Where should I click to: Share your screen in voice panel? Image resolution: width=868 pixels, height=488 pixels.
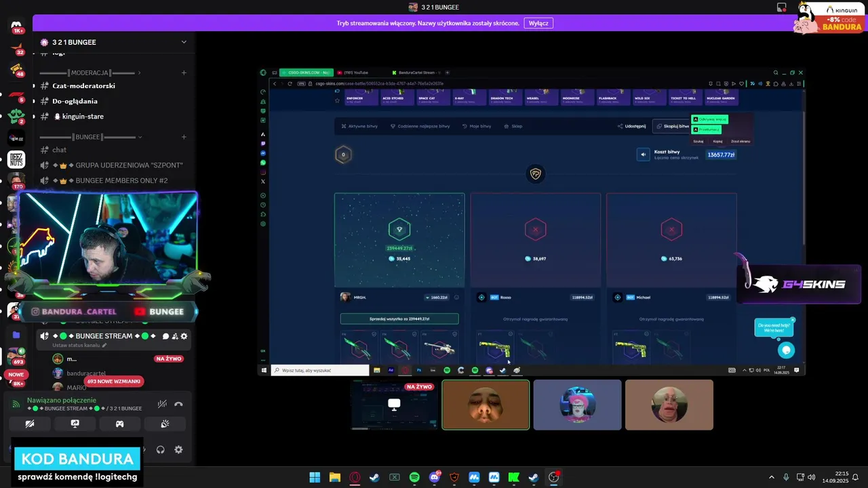coord(75,424)
